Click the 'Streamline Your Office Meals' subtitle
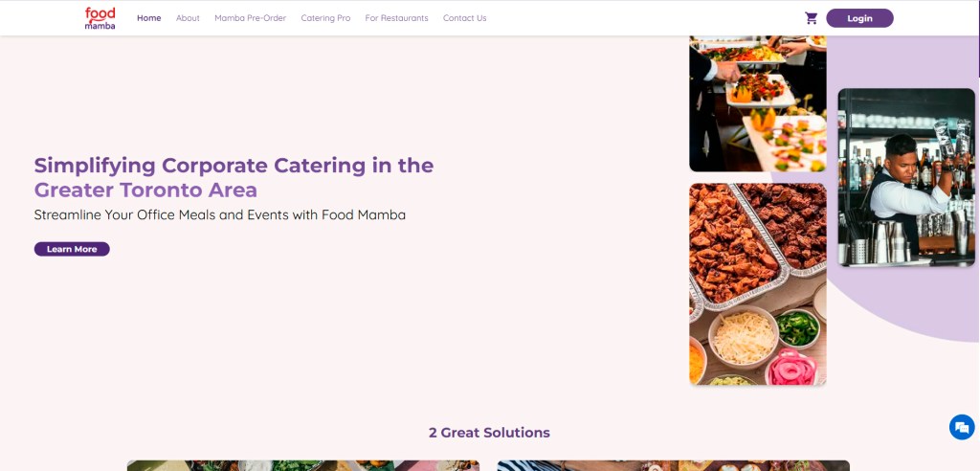The width and height of the screenshot is (980, 471). click(219, 215)
